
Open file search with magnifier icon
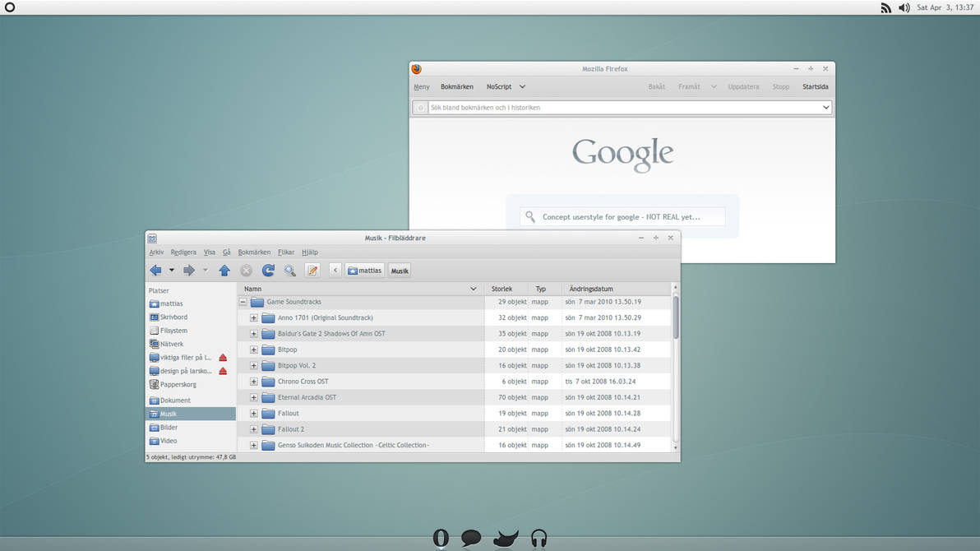[x=290, y=271]
